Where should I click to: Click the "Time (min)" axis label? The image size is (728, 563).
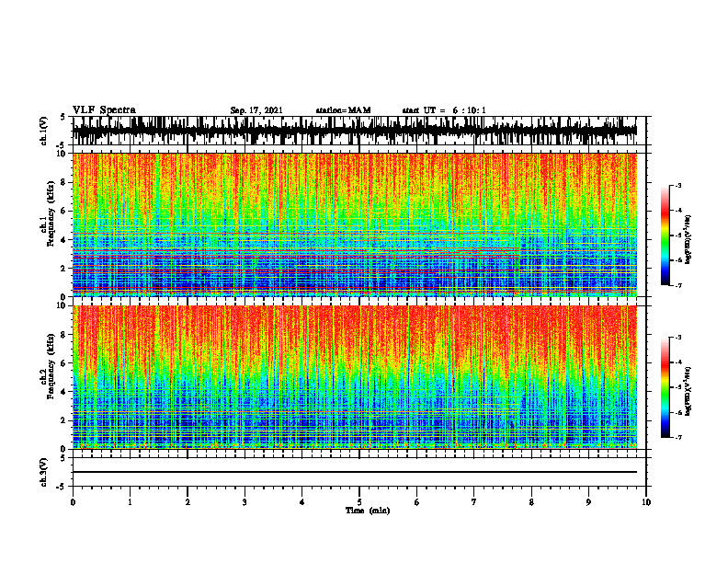click(x=368, y=511)
